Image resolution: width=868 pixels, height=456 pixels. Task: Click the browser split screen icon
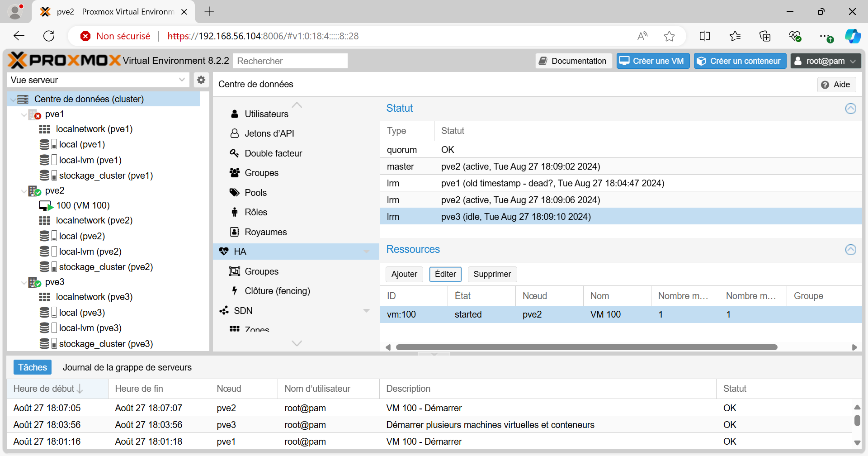[705, 36]
